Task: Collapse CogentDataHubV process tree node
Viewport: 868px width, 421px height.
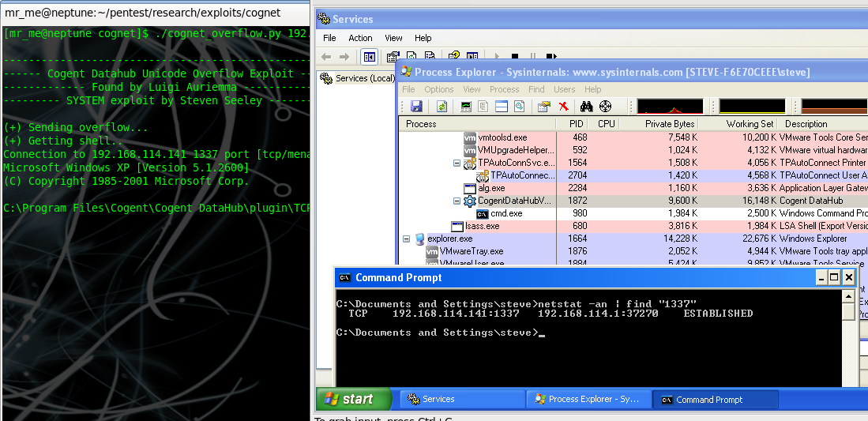Action: tap(457, 201)
